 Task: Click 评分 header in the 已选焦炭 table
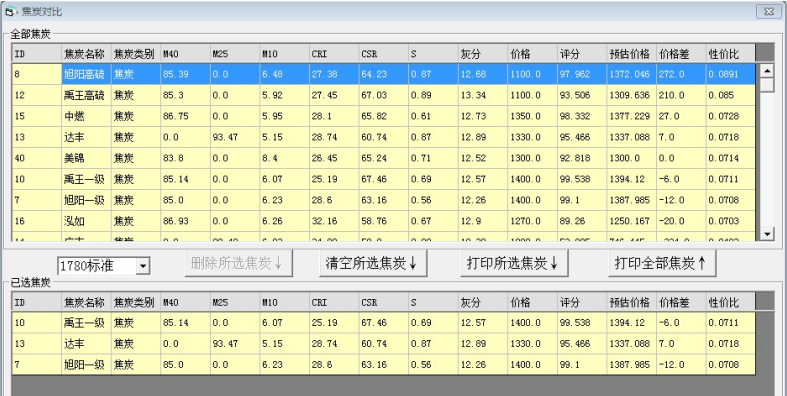click(583, 303)
